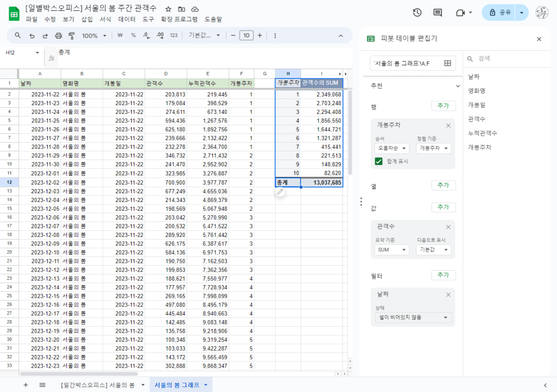Open the 오름차순 sort order dropdown
The height and width of the screenshot is (392, 557).
tap(391, 148)
